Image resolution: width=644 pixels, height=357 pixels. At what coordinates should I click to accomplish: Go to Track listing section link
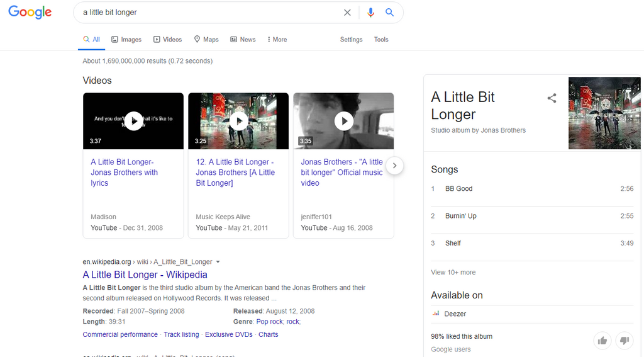pyautogui.click(x=181, y=334)
